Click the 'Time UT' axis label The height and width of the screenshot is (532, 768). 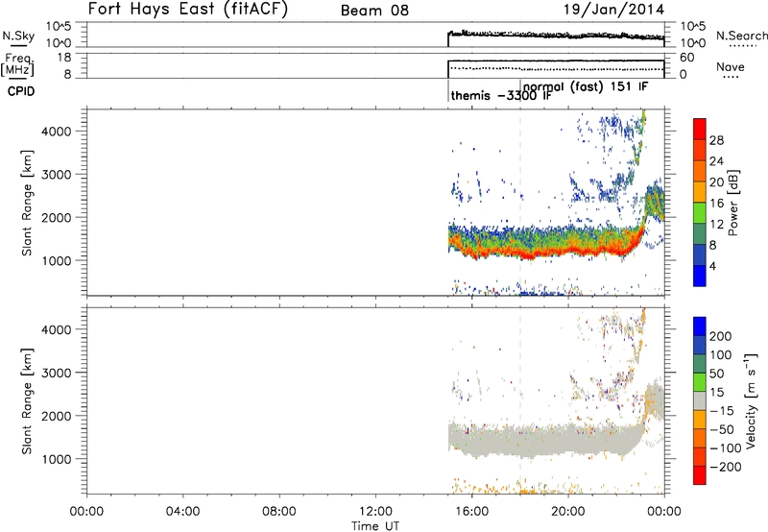point(375,526)
